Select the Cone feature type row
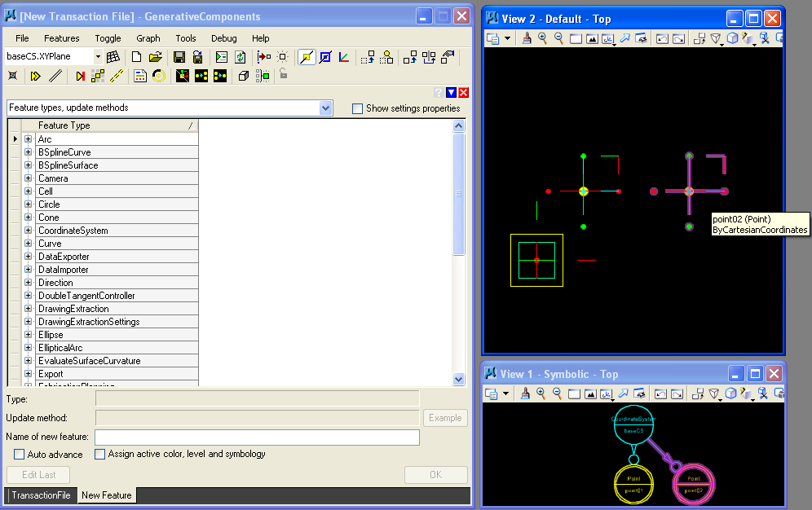Viewport: 812px width, 510px height. 117,218
